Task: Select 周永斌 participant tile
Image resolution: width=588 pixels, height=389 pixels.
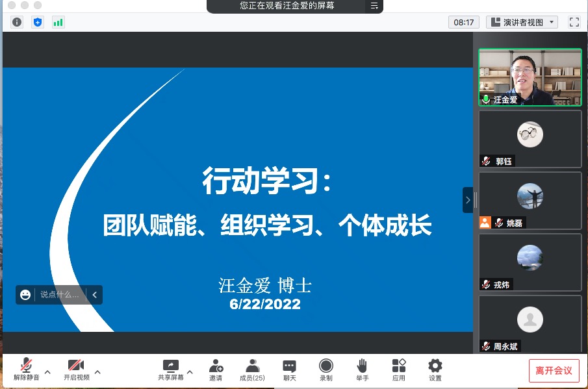Action: (x=530, y=324)
